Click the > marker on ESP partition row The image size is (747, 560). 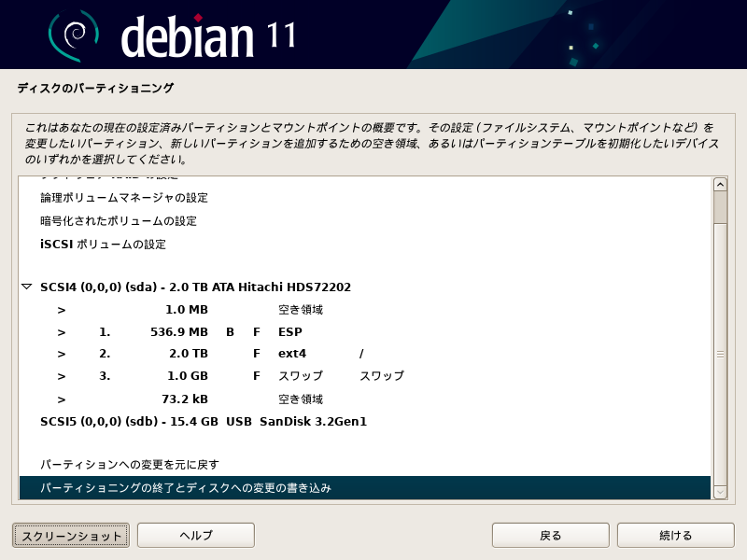coord(62,332)
